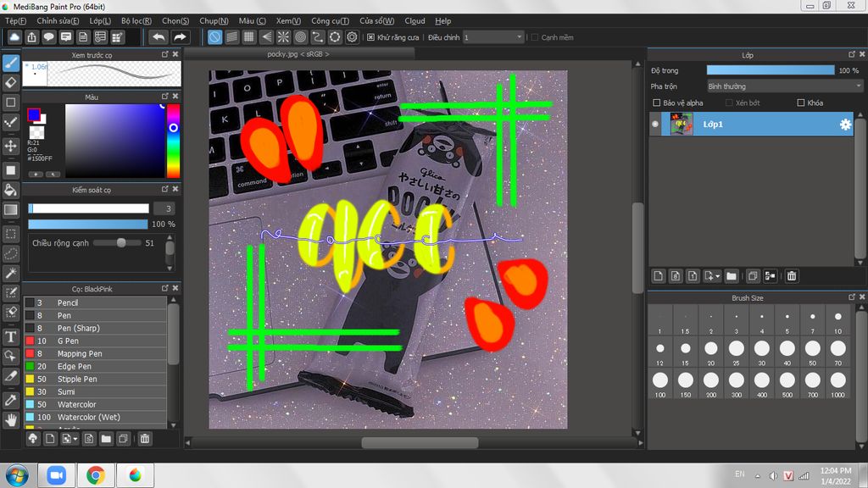
Task: Undock the Kiểm soát cọ panel
Action: 165,189
